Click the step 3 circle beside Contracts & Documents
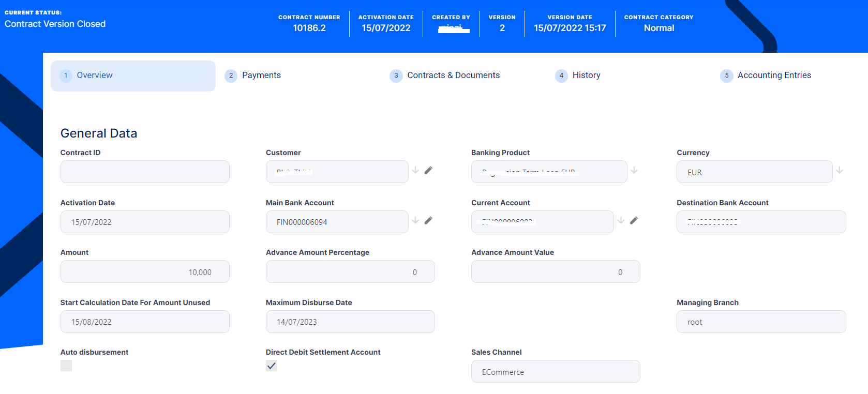Image resolution: width=868 pixels, height=394 pixels. click(396, 75)
